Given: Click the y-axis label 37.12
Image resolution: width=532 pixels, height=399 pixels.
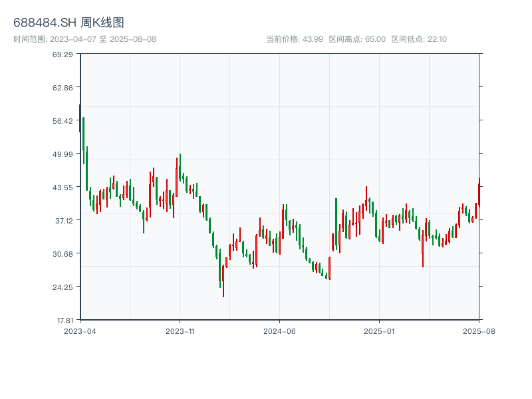Looking at the screenshot, I should pos(64,221).
